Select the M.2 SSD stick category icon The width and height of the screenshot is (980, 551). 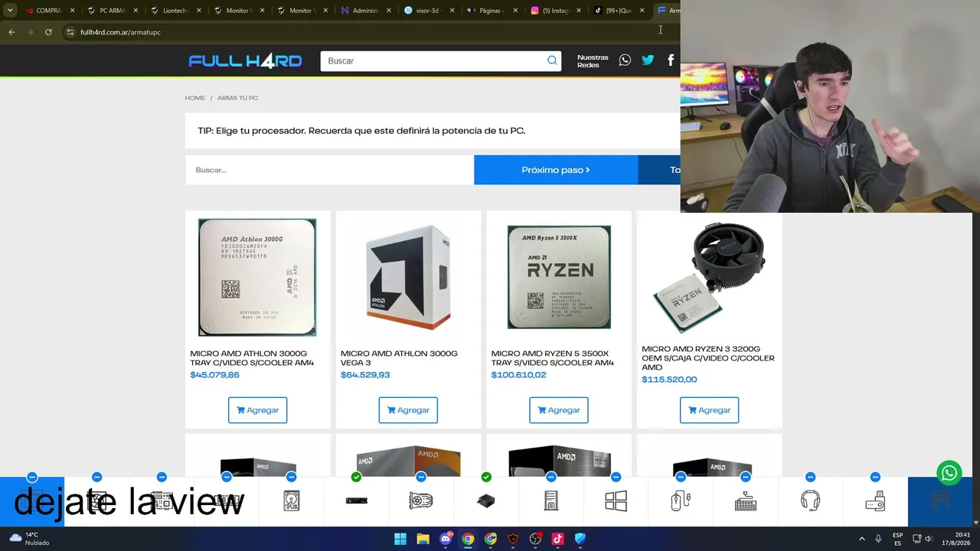pos(356,500)
